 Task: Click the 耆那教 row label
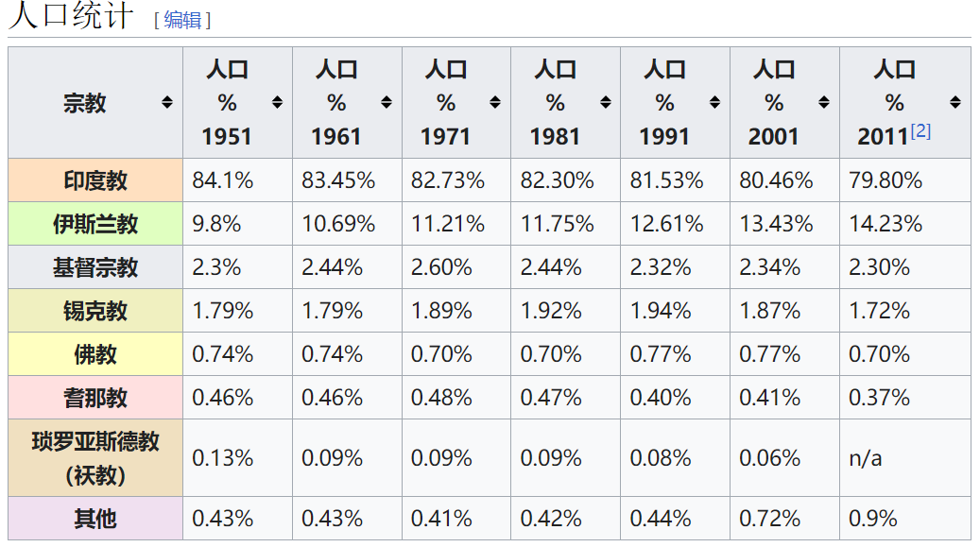[x=95, y=398]
